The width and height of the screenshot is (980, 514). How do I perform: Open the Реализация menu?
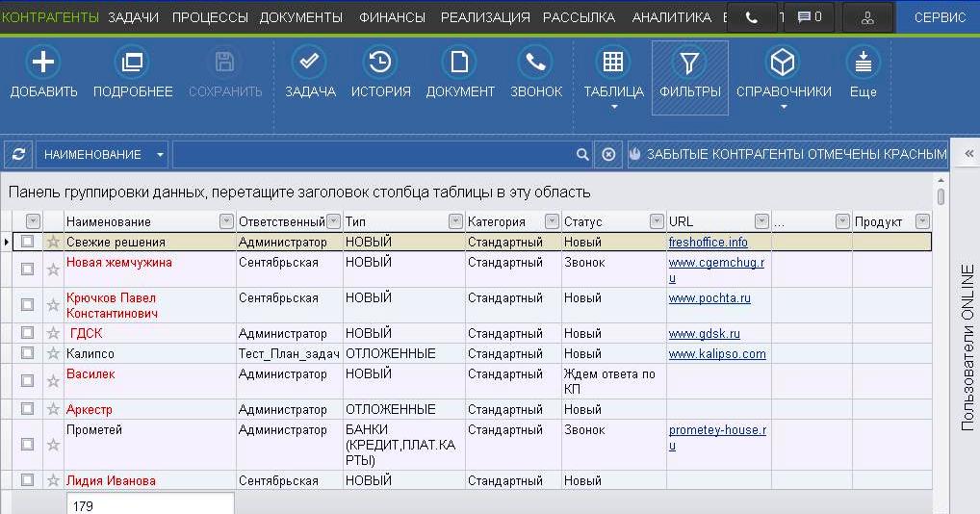[485, 17]
